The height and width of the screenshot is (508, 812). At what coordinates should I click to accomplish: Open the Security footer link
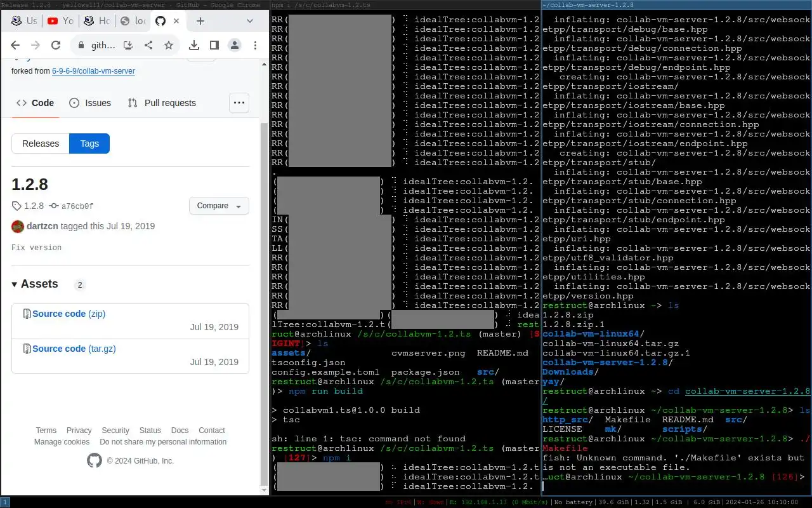tap(115, 431)
